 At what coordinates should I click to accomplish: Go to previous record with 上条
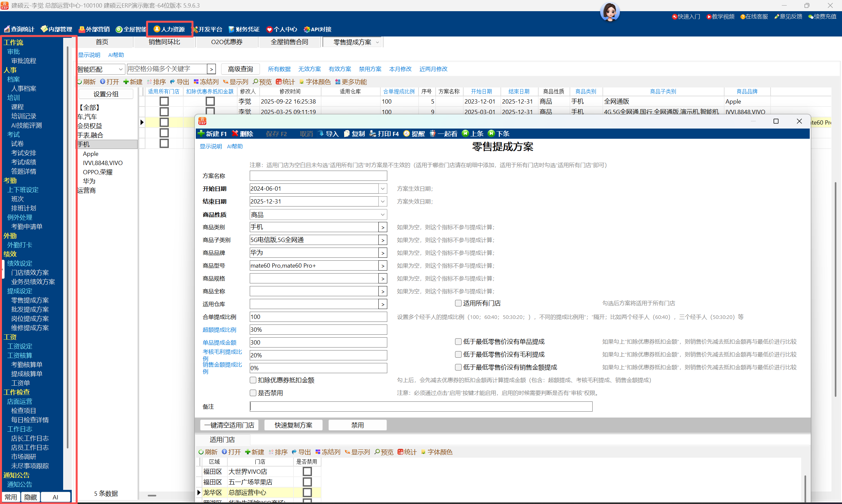click(472, 133)
